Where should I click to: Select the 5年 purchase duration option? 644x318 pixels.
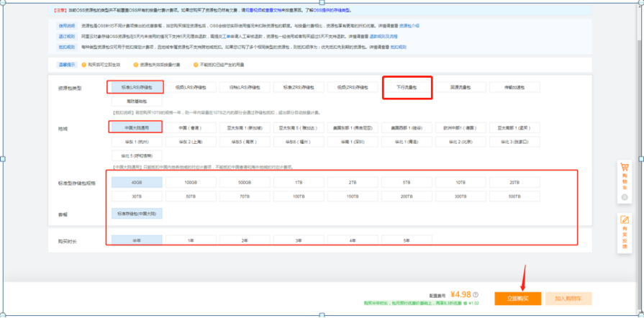point(407,240)
